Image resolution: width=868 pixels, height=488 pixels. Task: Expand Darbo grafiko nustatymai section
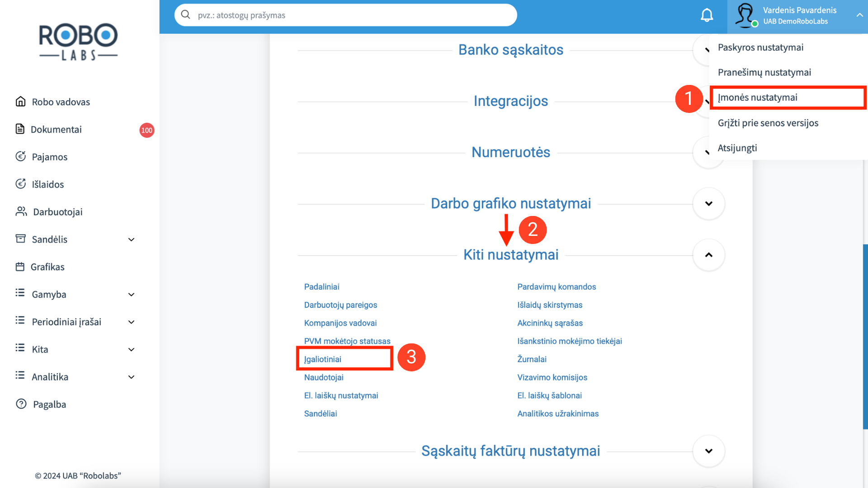coord(708,204)
